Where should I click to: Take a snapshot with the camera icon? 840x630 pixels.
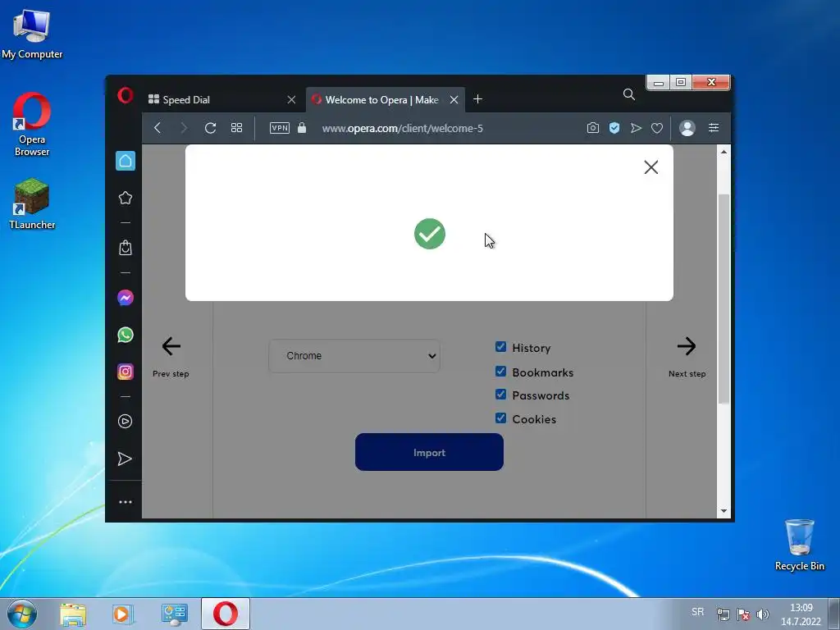592,127
